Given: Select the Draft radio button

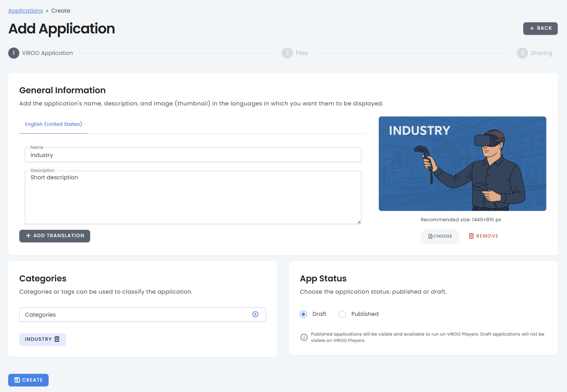Looking at the screenshot, I should pyautogui.click(x=304, y=314).
